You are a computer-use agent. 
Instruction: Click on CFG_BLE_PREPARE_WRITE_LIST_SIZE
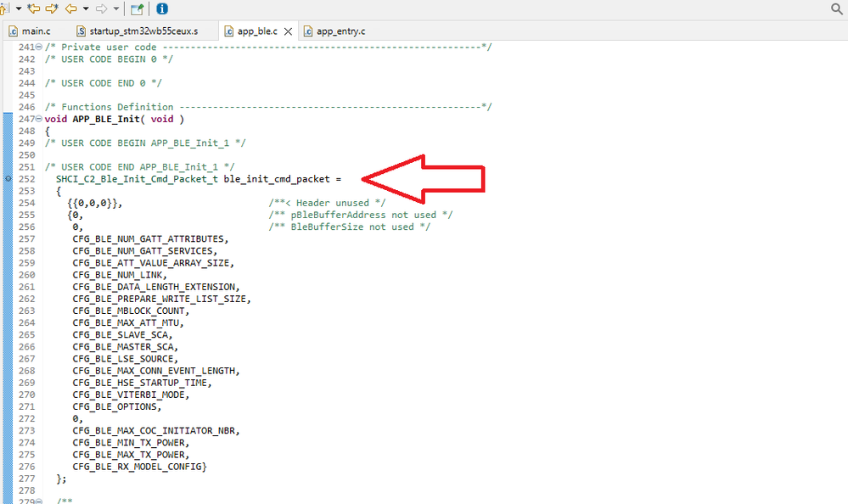tap(160, 299)
